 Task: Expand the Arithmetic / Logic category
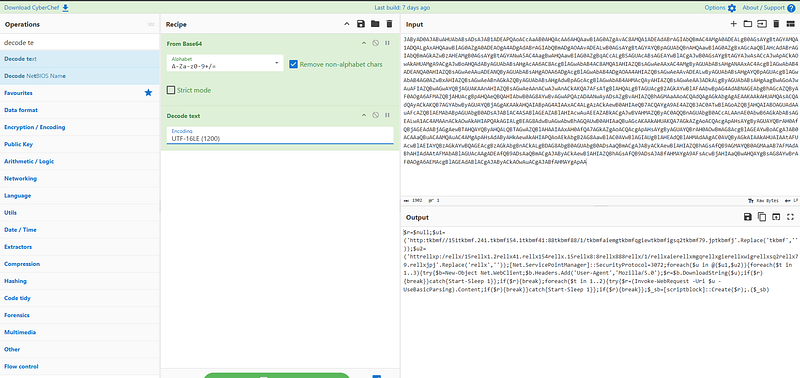coord(79,161)
